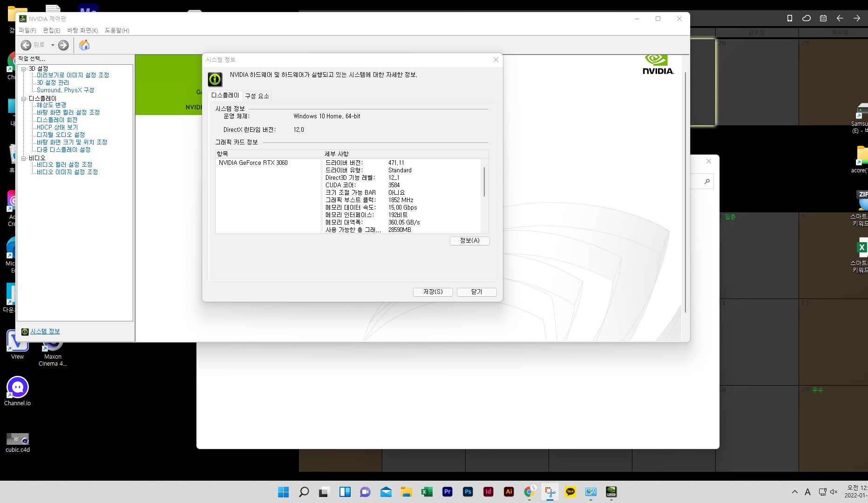The width and height of the screenshot is (868, 503).
Task: Open the 도움말(H) menu
Action: point(117,30)
